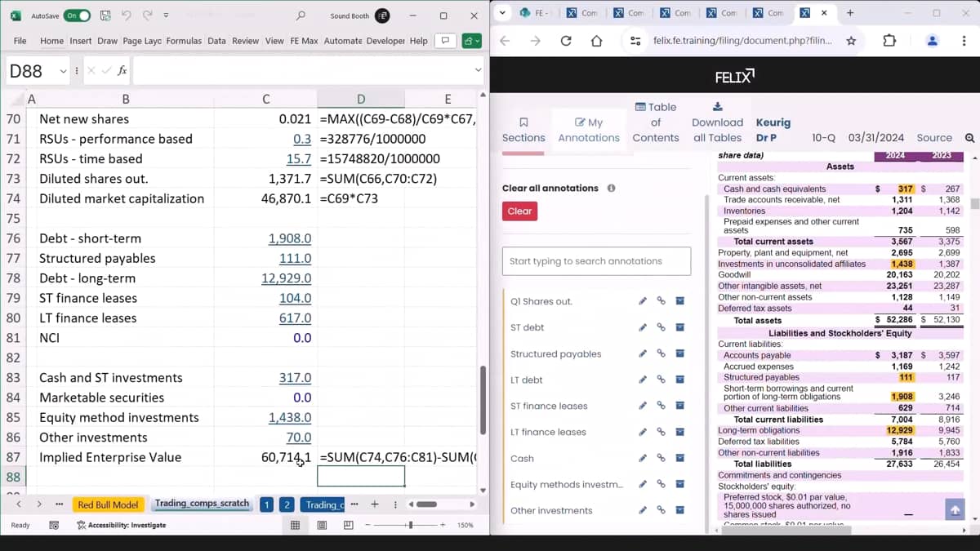Click the 150% zoom level indicator

(465, 525)
